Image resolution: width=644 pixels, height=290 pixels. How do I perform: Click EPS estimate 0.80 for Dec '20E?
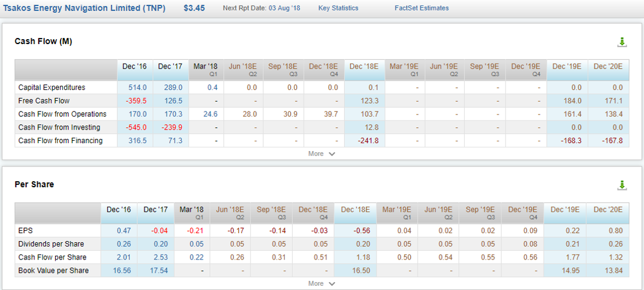click(616, 231)
